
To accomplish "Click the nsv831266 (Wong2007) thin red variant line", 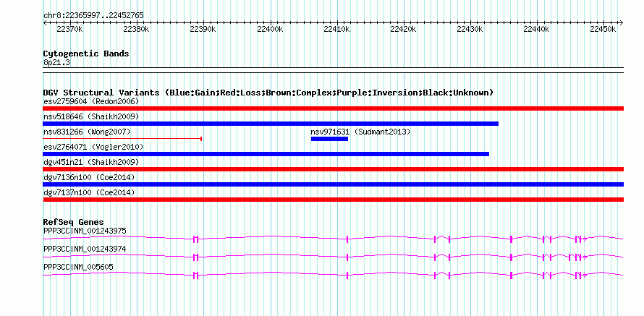I will point(122,139).
